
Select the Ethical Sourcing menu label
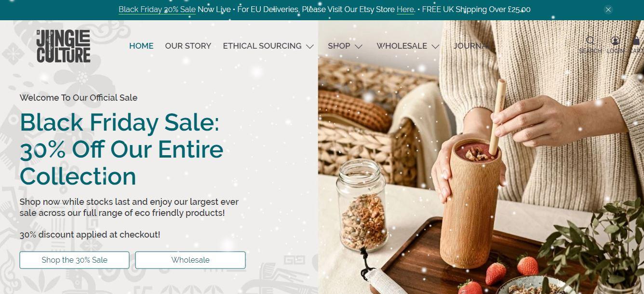[262, 46]
